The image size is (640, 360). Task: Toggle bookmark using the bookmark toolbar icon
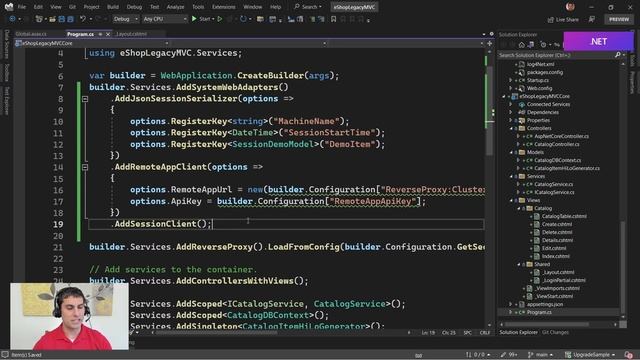[x=333, y=19]
